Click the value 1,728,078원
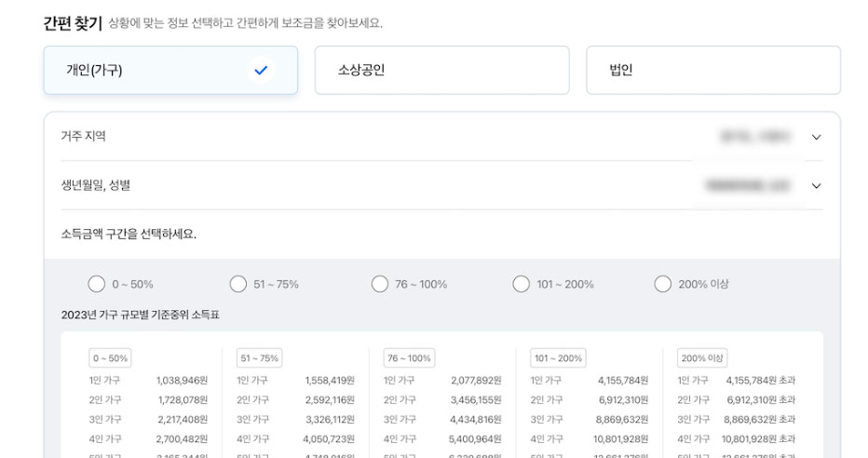The width and height of the screenshot is (868, 458). tap(183, 400)
